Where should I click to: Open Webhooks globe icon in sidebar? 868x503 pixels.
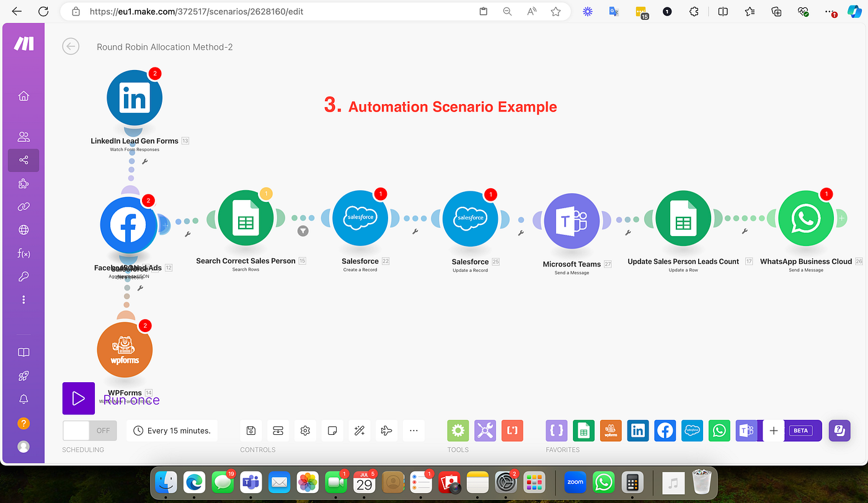[24, 230]
